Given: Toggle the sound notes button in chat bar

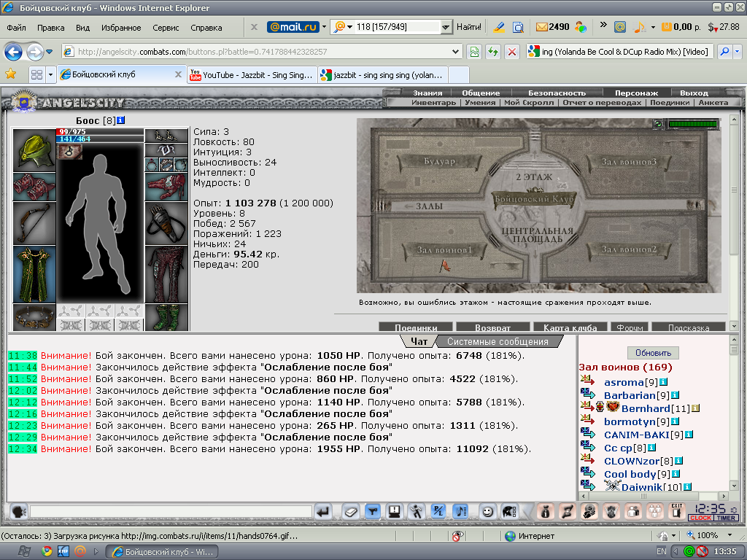Looking at the screenshot, I should click(x=460, y=512).
